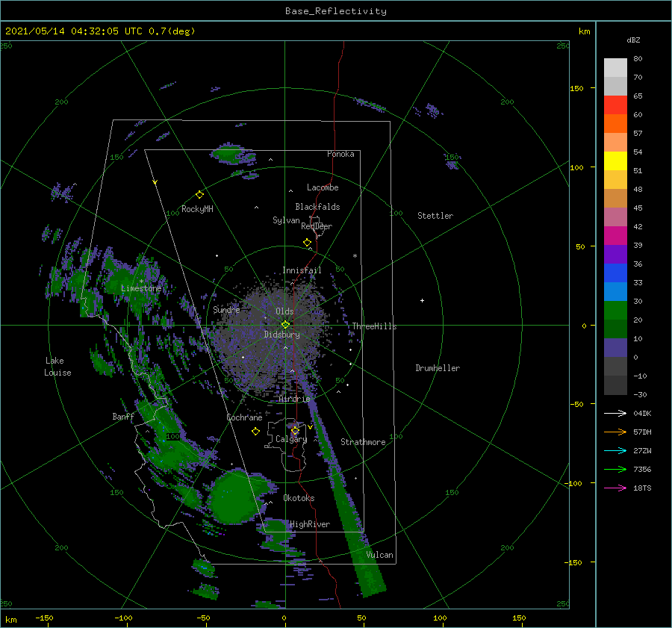Click the radar site marker at Didsbury center
This screenshot has width=672, height=628.
(x=285, y=325)
